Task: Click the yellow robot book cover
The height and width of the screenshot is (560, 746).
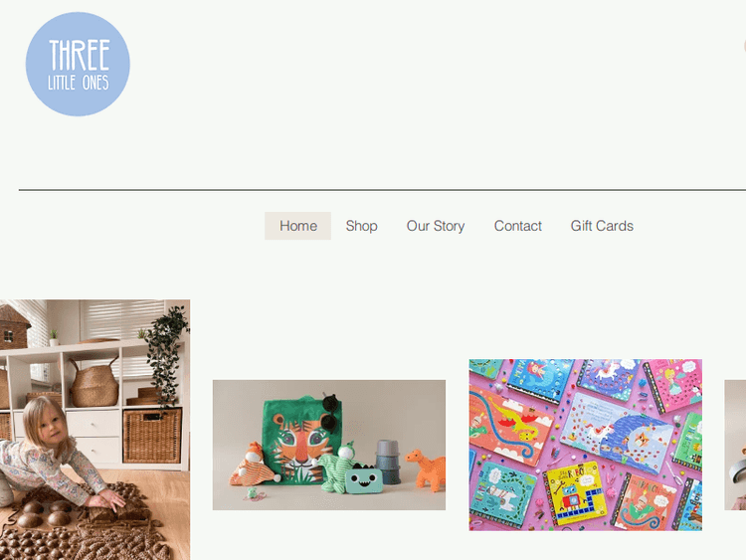Action: click(x=573, y=493)
